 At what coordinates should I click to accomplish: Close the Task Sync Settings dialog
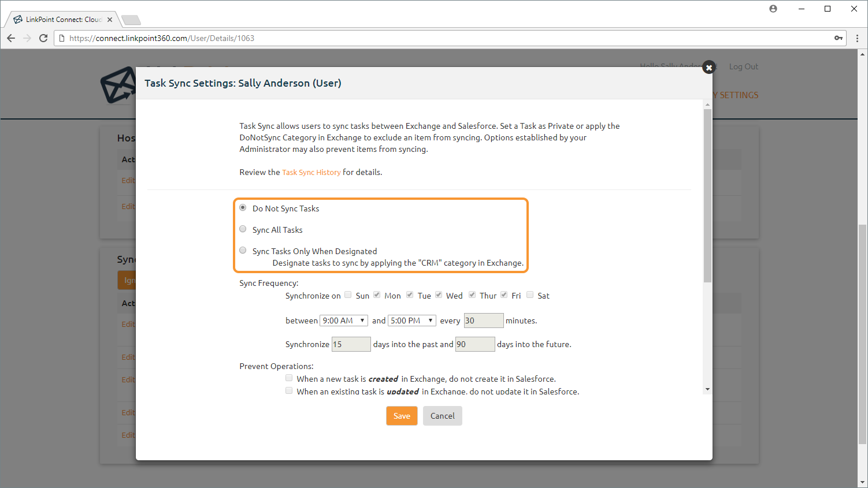[709, 68]
